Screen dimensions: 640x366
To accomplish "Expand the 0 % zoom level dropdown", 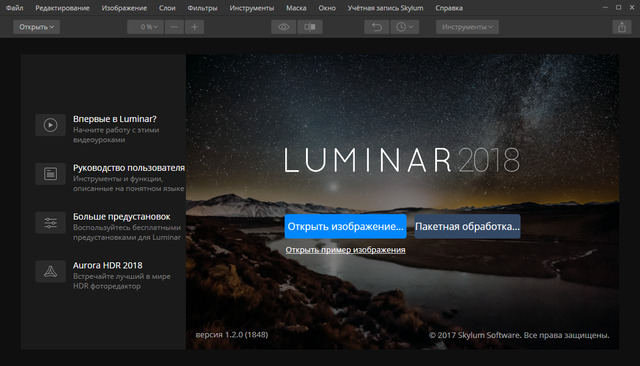I will [x=146, y=27].
